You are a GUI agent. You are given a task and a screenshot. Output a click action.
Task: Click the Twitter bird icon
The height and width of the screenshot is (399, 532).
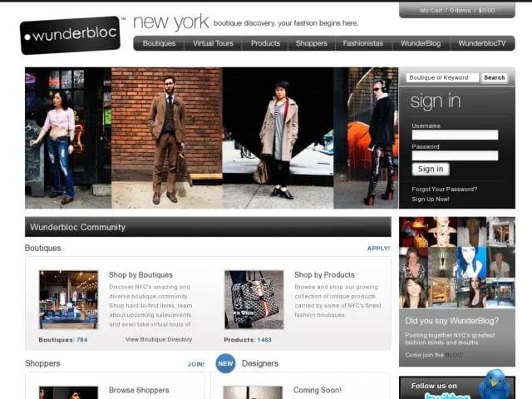pos(495,384)
